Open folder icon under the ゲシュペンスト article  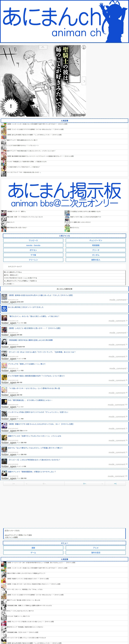point(9,419)
